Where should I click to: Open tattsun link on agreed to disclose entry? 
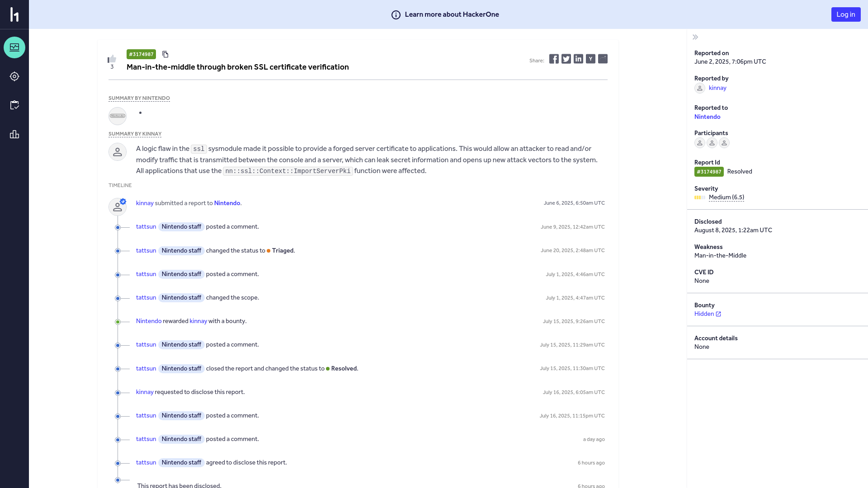[x=146, y=462]
